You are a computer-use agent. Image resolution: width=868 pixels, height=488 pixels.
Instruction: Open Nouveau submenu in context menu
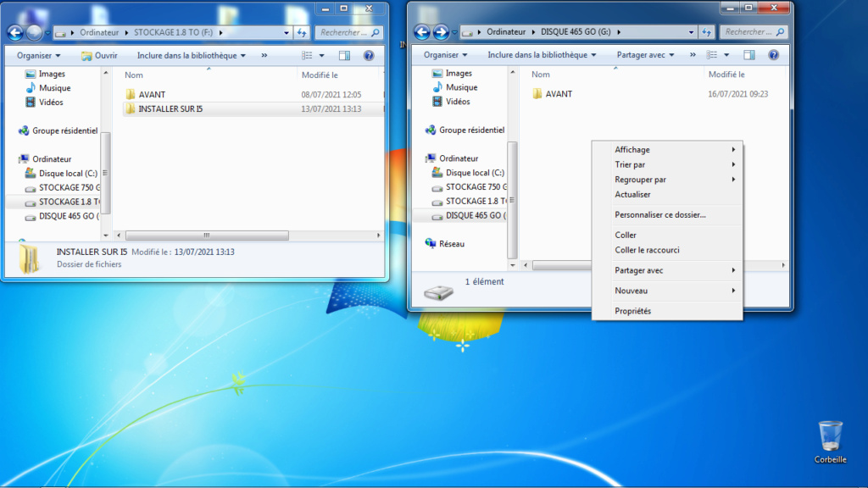point(667,291)
